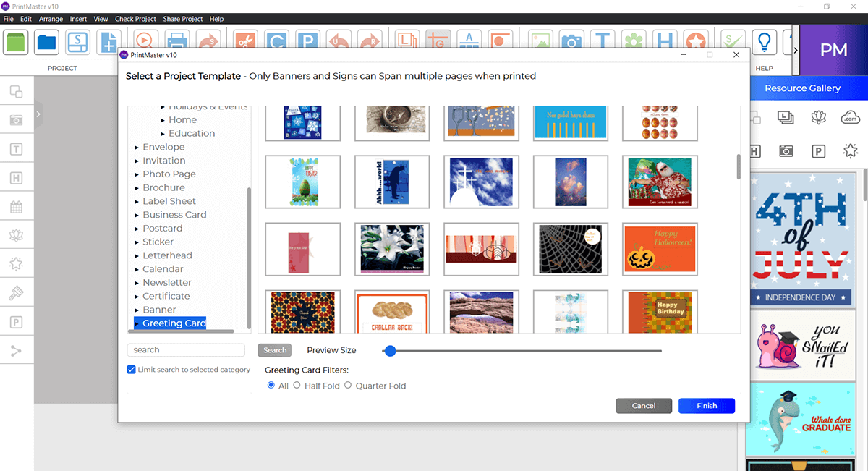Uncheck 'Limit search to selected category'
Image resolution: width=868 pixels, height=471 pixels.
click(131, 369)
